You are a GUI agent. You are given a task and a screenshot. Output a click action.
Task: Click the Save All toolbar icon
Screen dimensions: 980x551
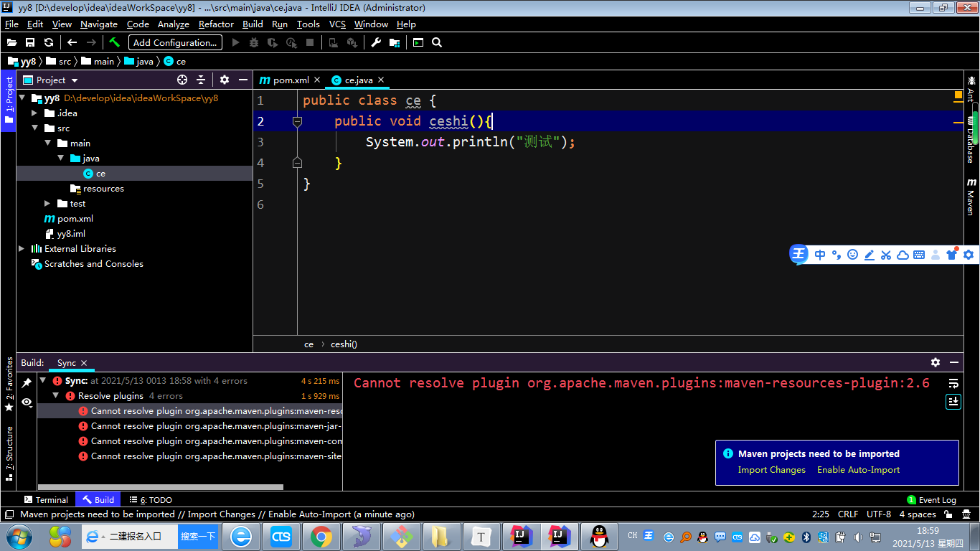[x=30, y=42]
